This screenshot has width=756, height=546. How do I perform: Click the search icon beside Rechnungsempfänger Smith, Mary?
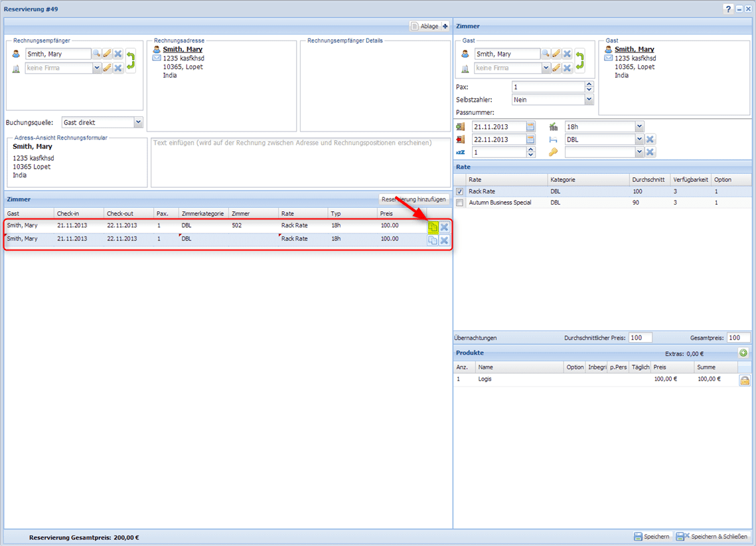click(97, 54)
